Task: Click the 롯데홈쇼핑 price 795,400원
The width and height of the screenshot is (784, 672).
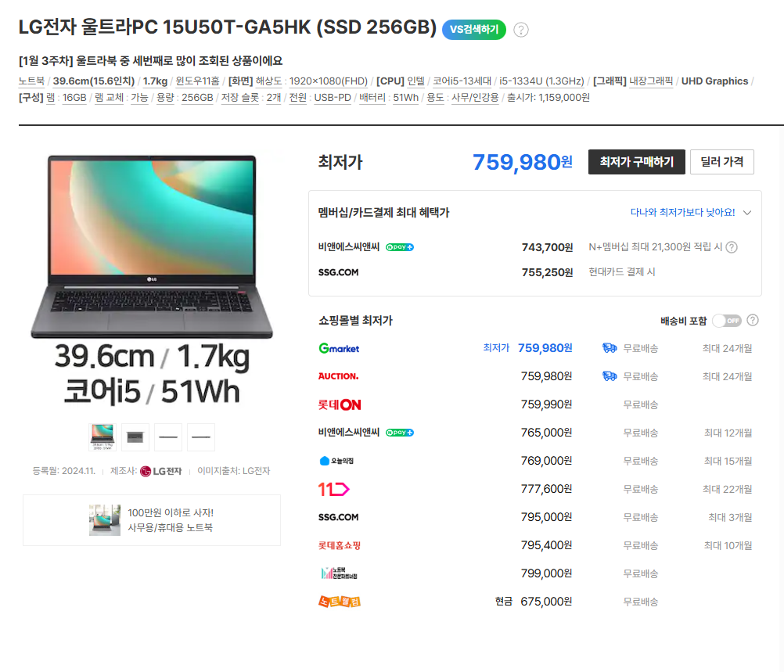Action: click(x=546, y=545)
